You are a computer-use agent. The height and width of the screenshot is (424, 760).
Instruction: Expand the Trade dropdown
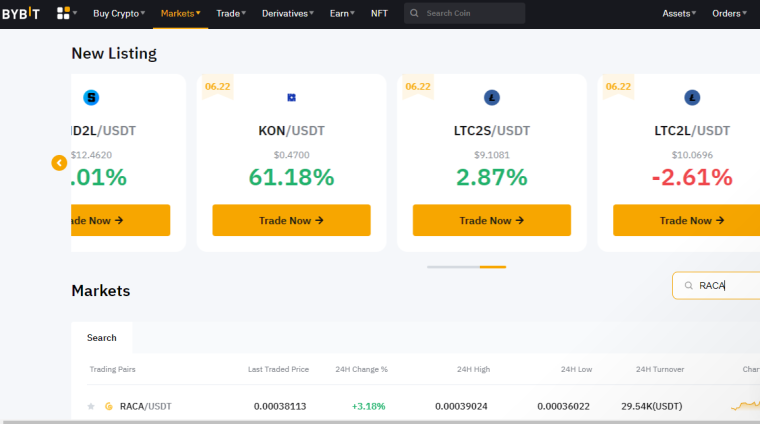pyautogui.click(x=231, y=14)
